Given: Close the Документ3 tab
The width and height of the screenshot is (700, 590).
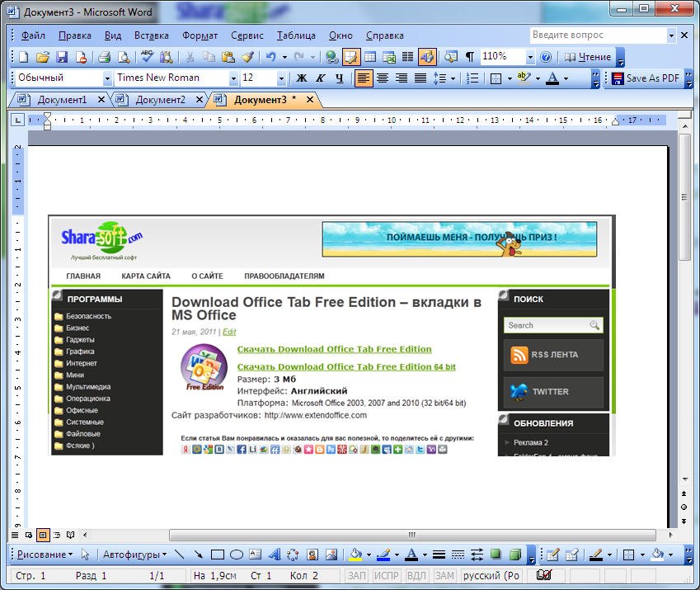Looking at the screenshot, I should tap(310, 100).
